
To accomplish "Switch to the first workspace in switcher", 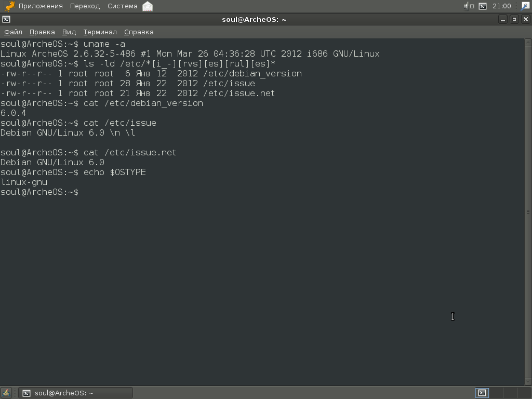I will pos(482,393).
